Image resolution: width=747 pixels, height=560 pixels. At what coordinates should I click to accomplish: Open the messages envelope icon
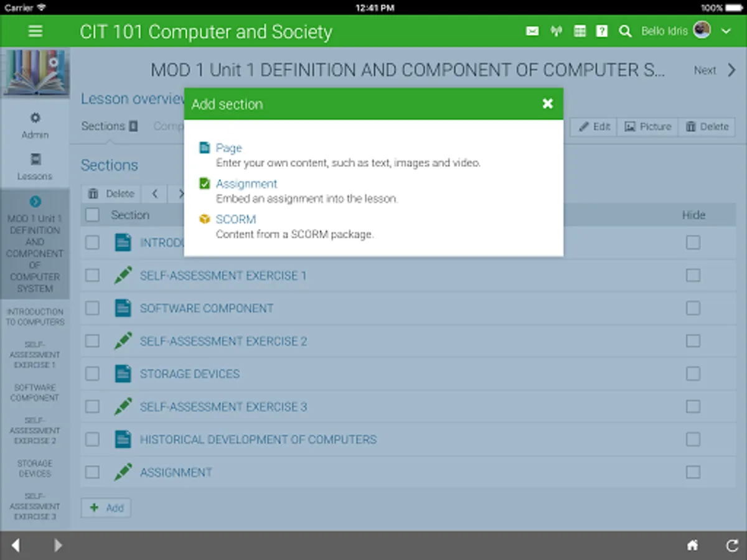532,31
